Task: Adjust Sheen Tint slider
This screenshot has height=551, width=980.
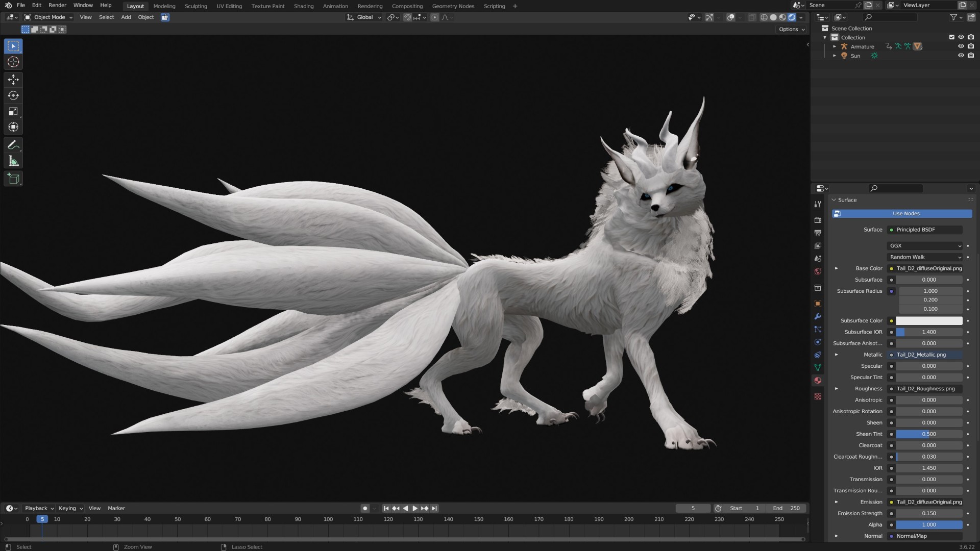Action: pyautogui.click(x=929, y=434)
